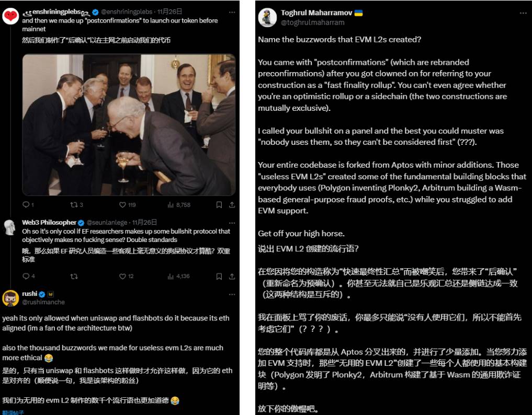Open more options on Toghrul Maharramov's tweet

point(523,13)
